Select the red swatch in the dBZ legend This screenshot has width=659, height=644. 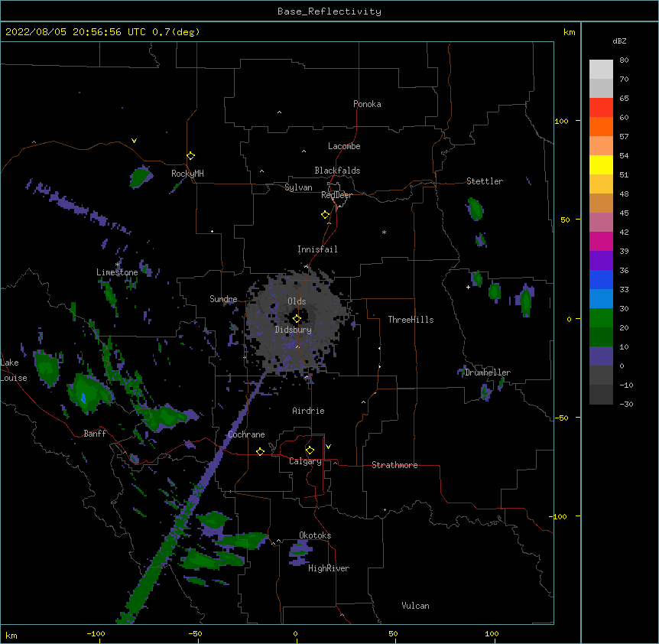tap(601, 108)
